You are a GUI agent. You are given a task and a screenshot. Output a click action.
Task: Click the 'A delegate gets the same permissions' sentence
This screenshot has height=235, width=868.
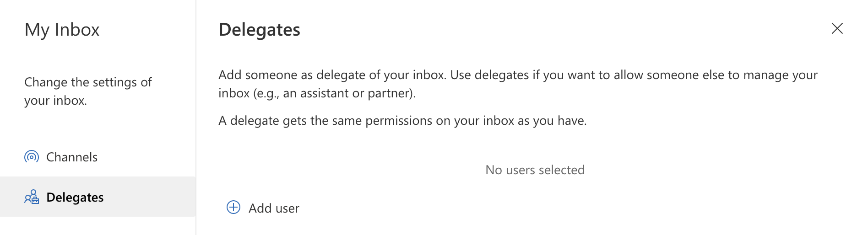[x=402, y=121]
